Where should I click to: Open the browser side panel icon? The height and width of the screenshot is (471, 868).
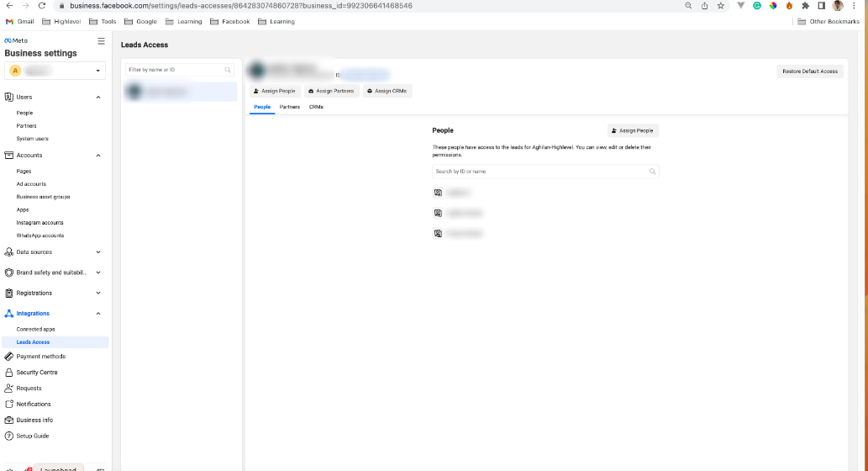pos(822,6)
